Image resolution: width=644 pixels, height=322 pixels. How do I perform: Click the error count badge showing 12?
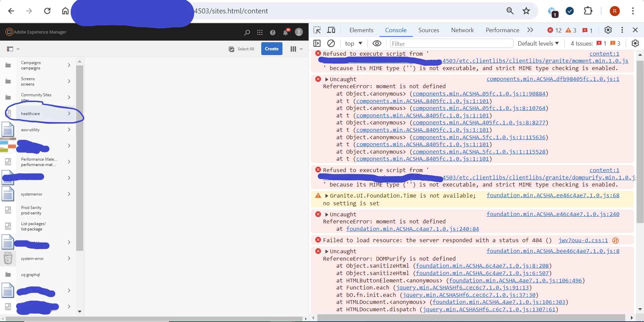point(554,30)
